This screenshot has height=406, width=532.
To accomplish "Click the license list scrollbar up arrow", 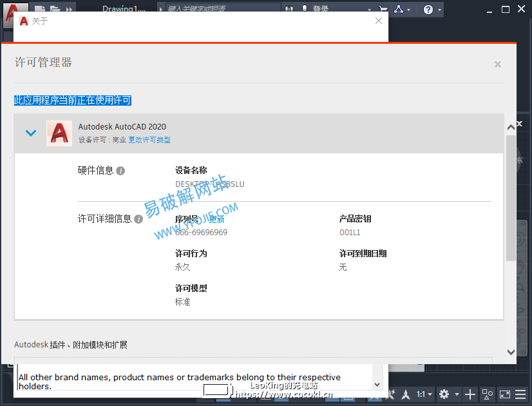I will (511, 128).
